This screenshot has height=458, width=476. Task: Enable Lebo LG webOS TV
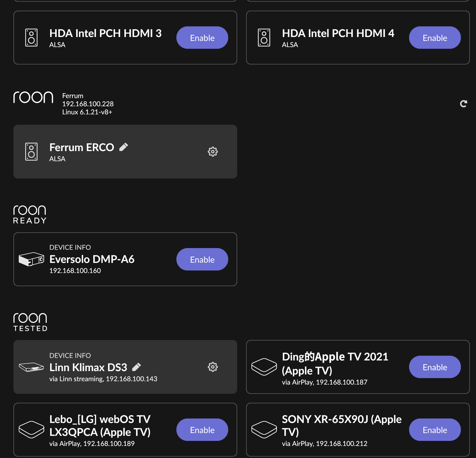202,430
